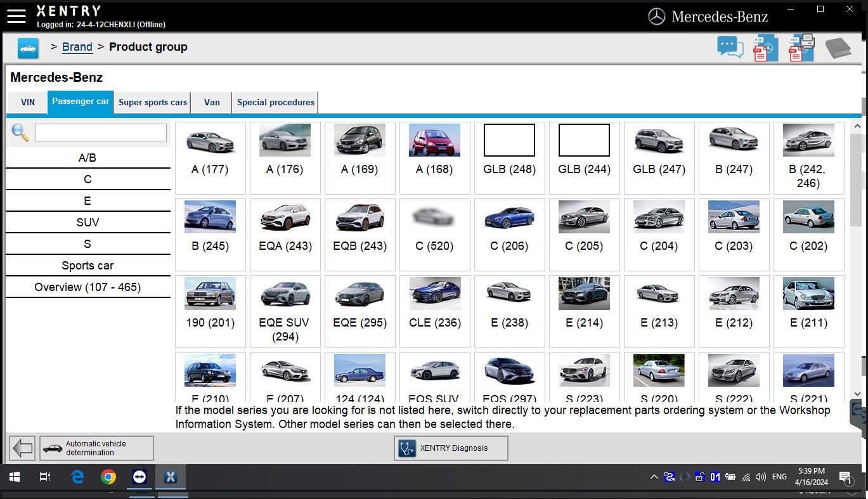Click the model search input field
The width and height of the screenshot is (868, 499).
pos(101,133)
